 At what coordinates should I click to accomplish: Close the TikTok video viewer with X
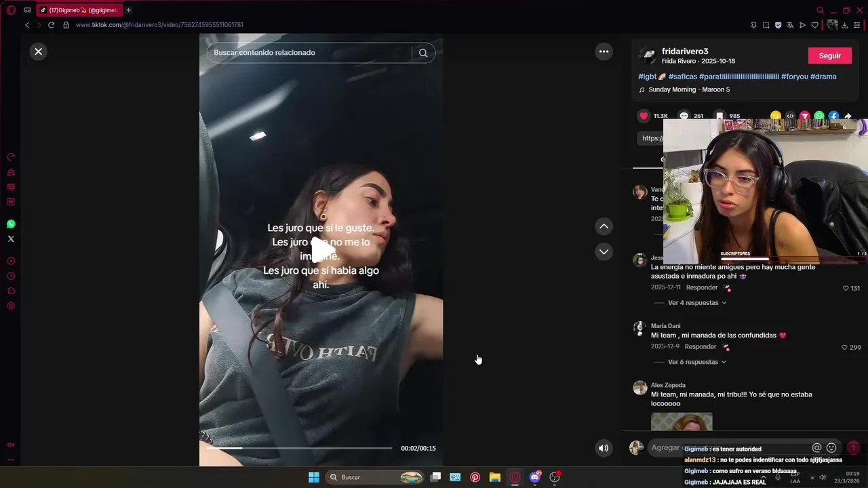click(39, 52)
